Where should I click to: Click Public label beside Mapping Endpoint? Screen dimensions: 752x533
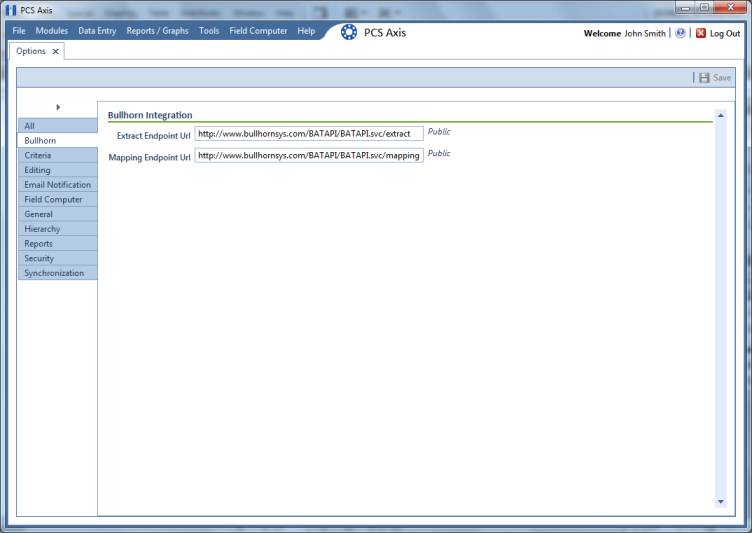439,153
